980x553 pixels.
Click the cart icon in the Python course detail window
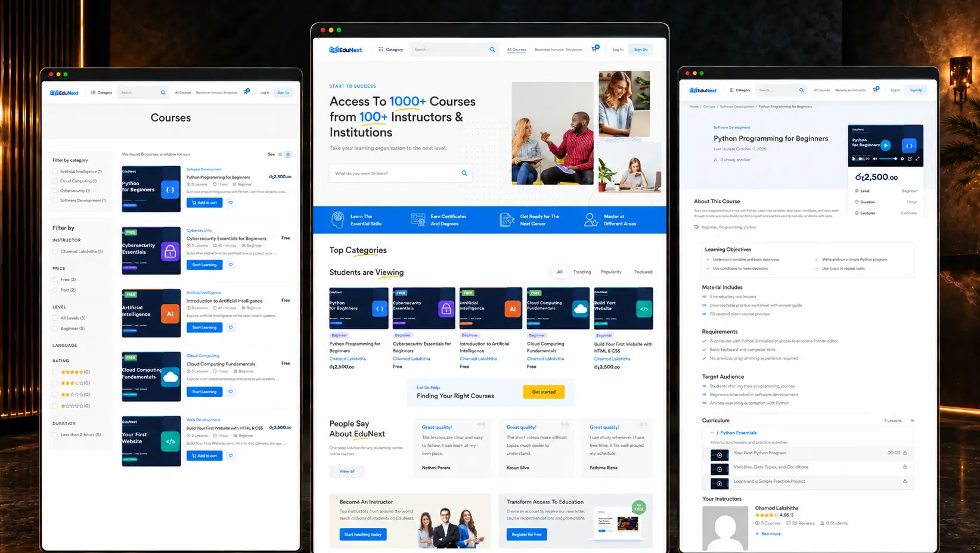point(875,89)
